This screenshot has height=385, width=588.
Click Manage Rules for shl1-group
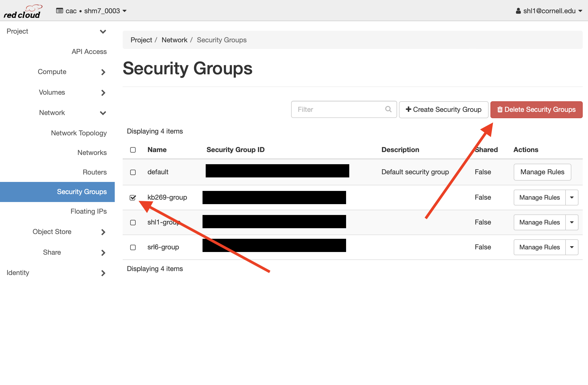pyautogui.click(x=540, y=222)
